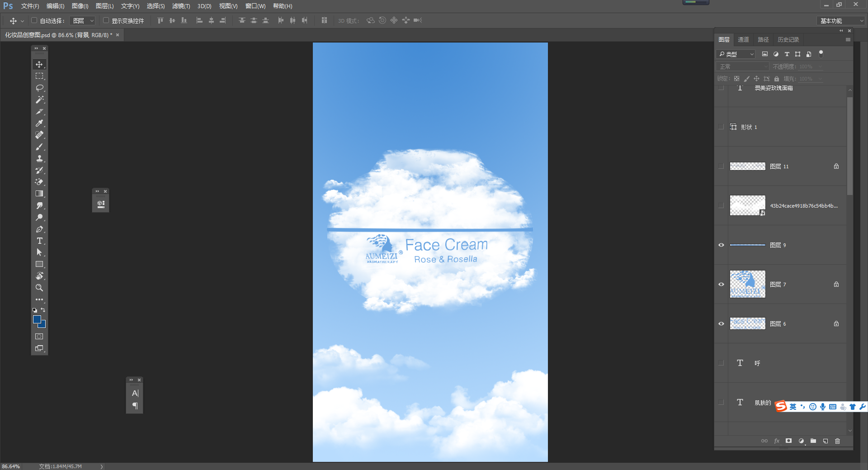
Task: Open the blend mode 正常 dropdown
Action: pos(743,66)
